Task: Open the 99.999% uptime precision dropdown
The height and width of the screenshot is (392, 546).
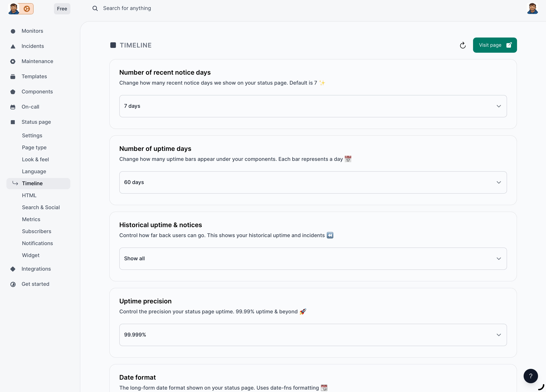Action: [x=313, y=335]
